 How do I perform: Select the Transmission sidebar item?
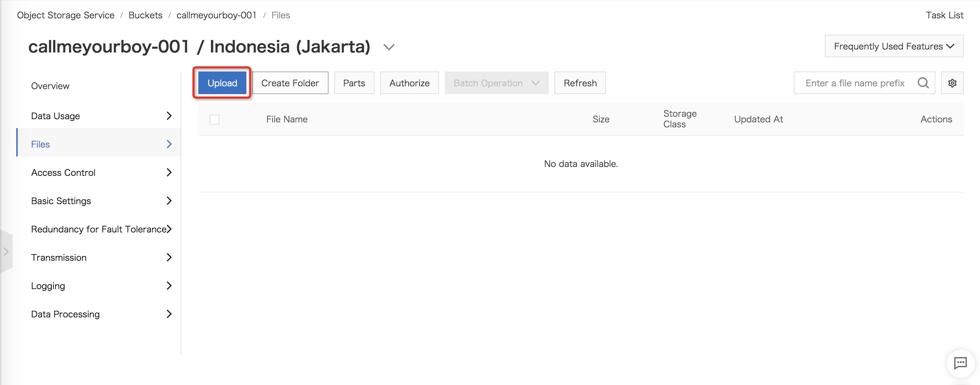[59, 257]
